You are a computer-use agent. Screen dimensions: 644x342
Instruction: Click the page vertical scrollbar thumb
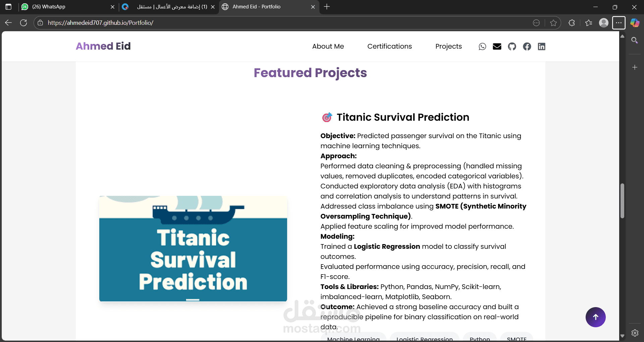pyautogui.click(x=623, y=201)
